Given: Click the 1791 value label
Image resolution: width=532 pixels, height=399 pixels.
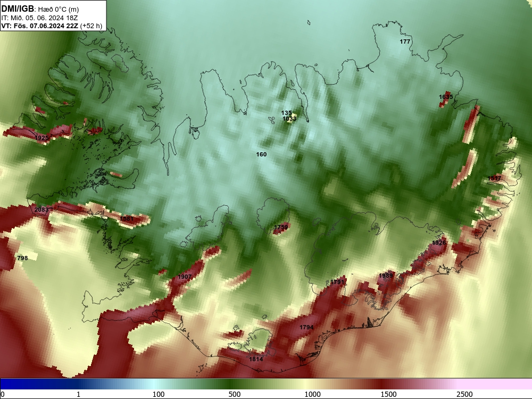Looking at the screenshot, I should pyautogui.click(x=337, y=282).
